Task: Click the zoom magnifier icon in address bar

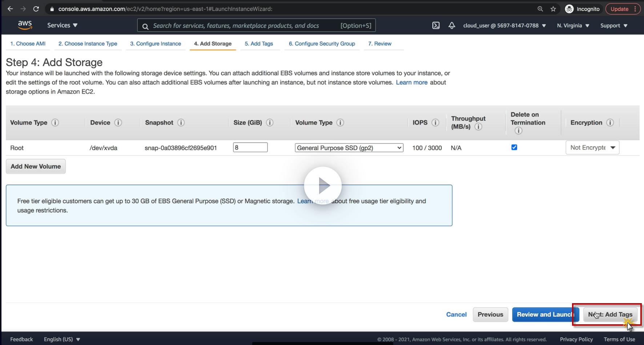Action: point(540,9)
